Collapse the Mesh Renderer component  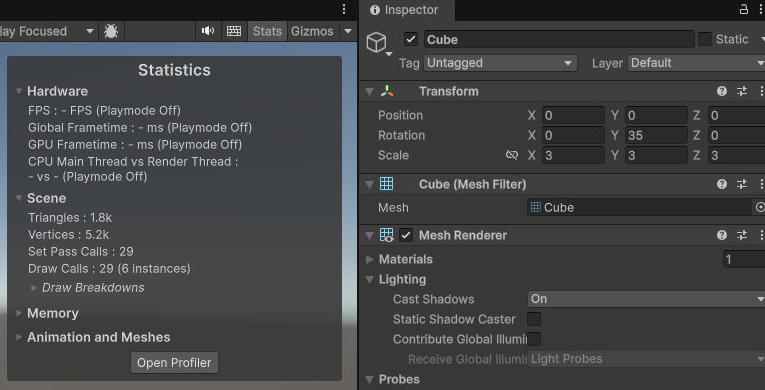[369, 236]
